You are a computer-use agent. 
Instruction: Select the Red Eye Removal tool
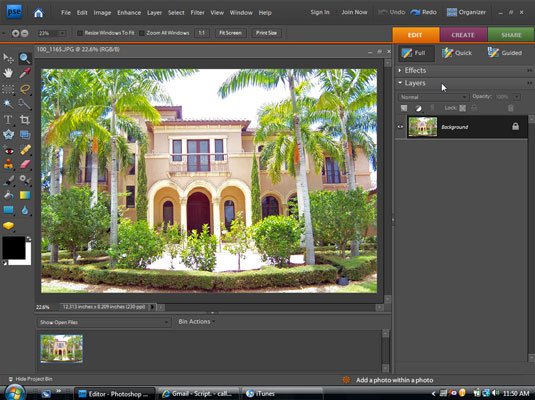click(8, 150)
